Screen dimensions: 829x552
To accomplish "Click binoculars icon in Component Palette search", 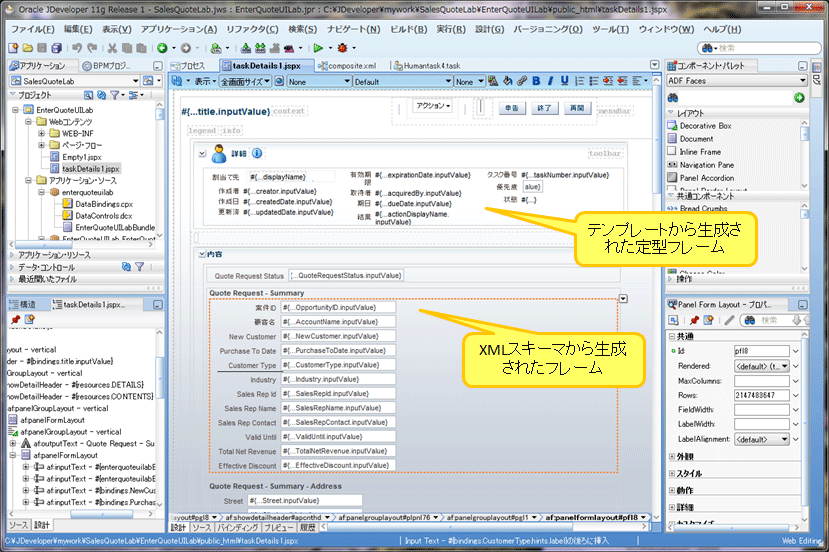I will coord(673,98).
